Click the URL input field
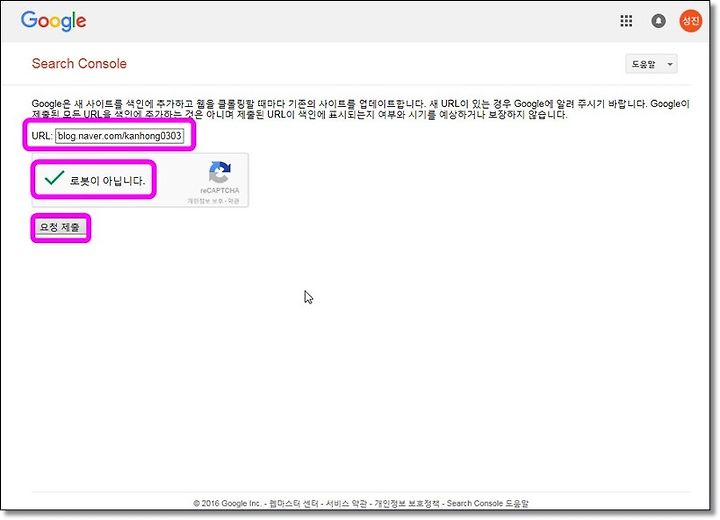Screen dimensions: 720x520 coord(119,136)
